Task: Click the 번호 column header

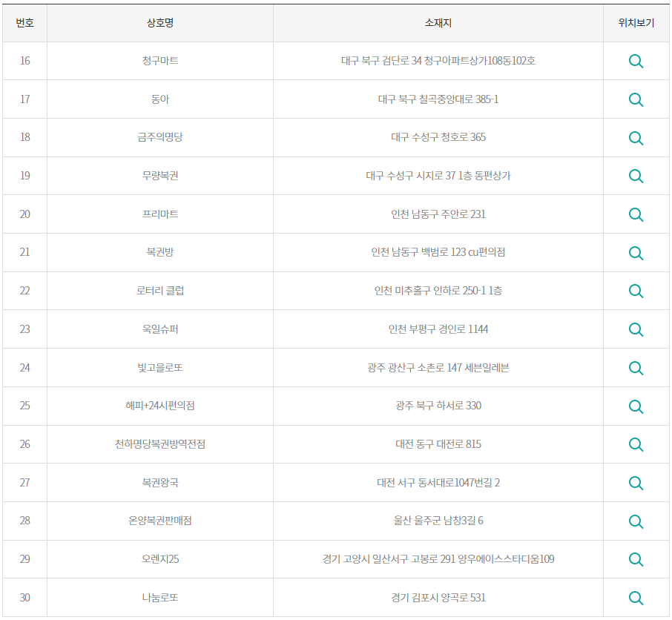Action: (x=25, y=23)
